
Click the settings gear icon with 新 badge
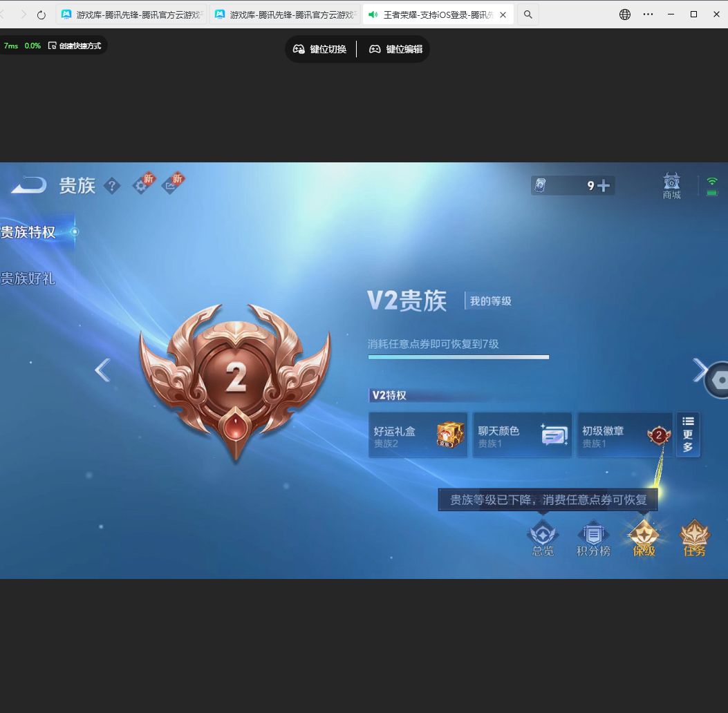point(142,185)
